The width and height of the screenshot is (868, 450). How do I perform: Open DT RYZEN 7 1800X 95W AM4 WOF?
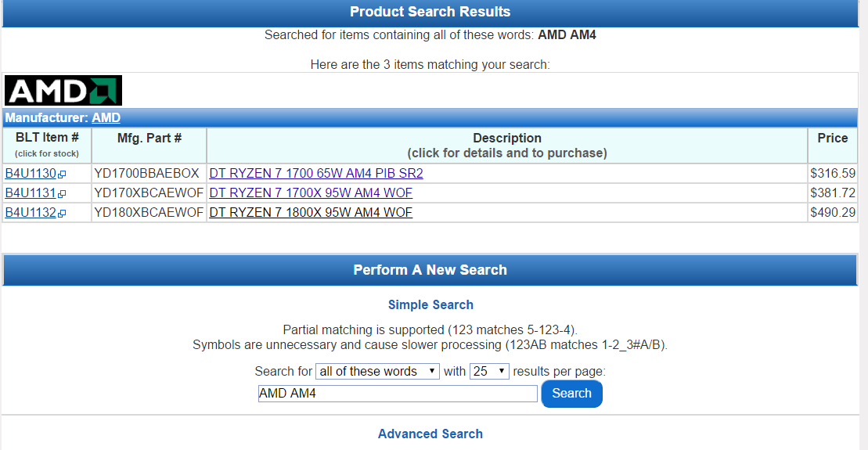point(311,213)
